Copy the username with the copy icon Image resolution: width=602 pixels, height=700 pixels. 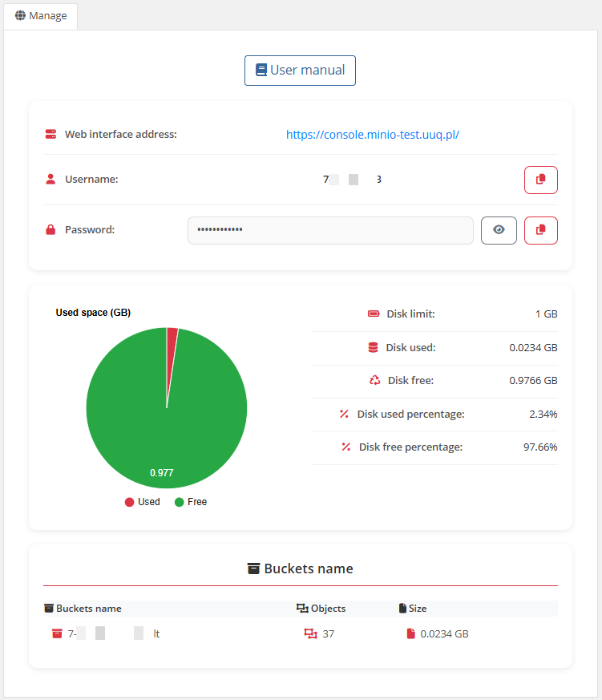point(540,180)
